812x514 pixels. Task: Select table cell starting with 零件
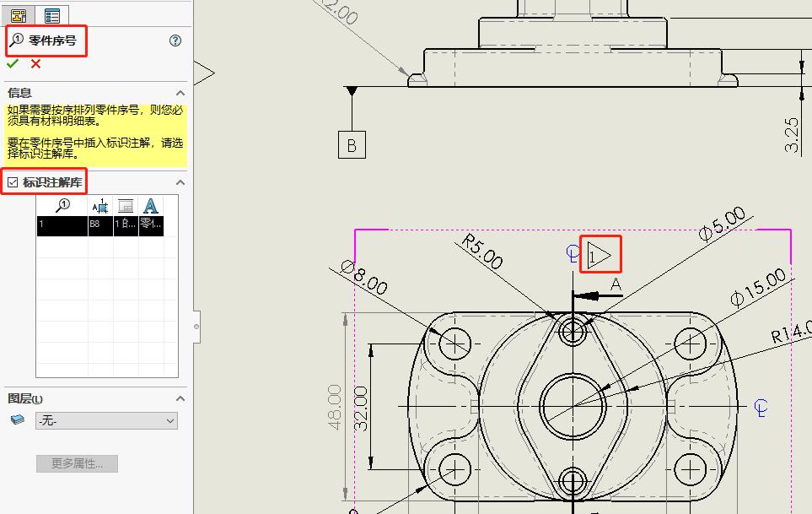[151, 226]
